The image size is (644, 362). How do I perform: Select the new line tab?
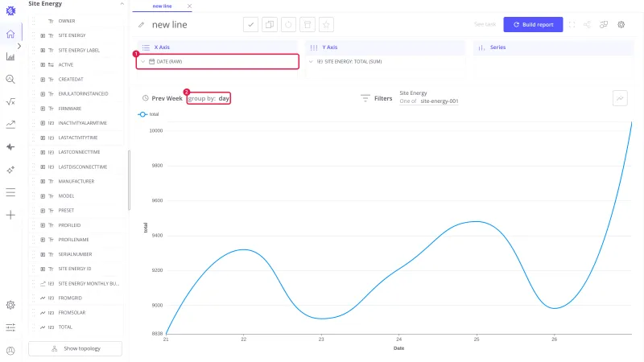coord(163,6)
